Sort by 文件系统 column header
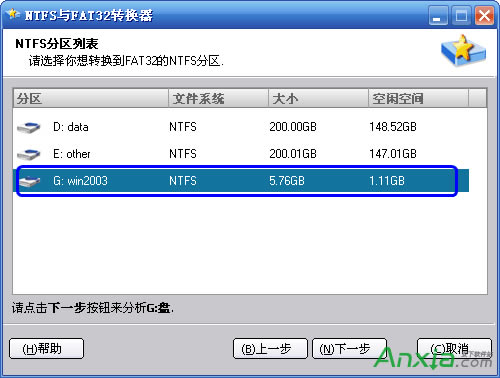Image resolution: width=500 pixels, height=378 pixels. [218, 98]
